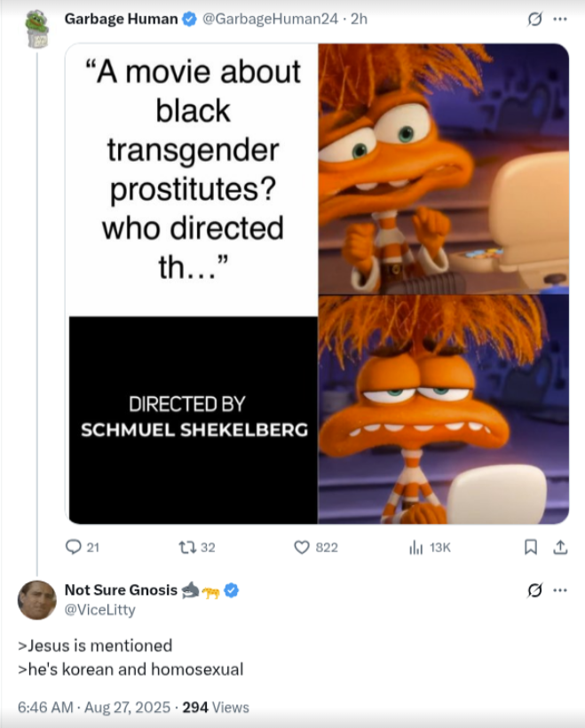The width and height of the screenshot is (585, 728).
Task: Open the Inside Out meme image fullscreen
Action: click(316, 286)
